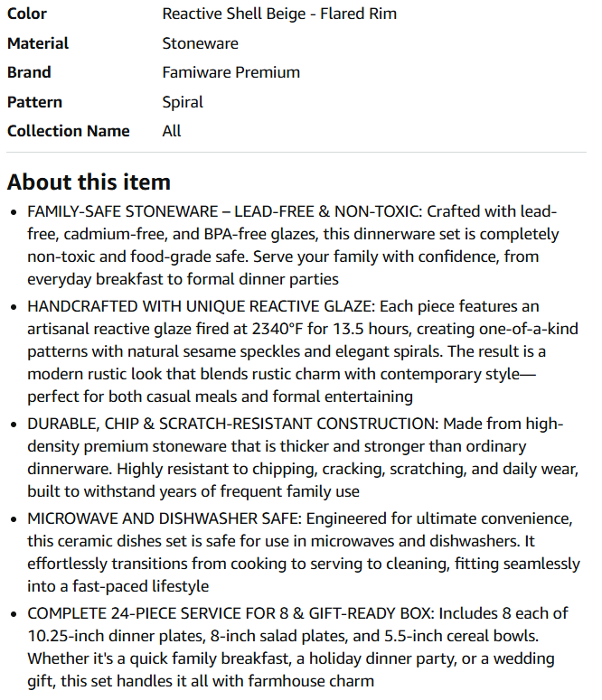Viewport: 602px width, 700px height.
Task: Click the About this item heading
Action: (x=89, y=182)
